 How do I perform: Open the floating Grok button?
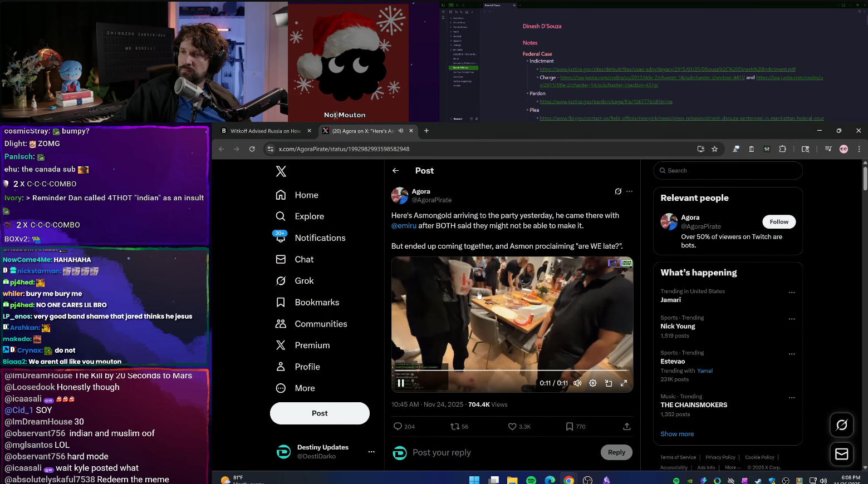pyautogui.click(x=842, y=425)
